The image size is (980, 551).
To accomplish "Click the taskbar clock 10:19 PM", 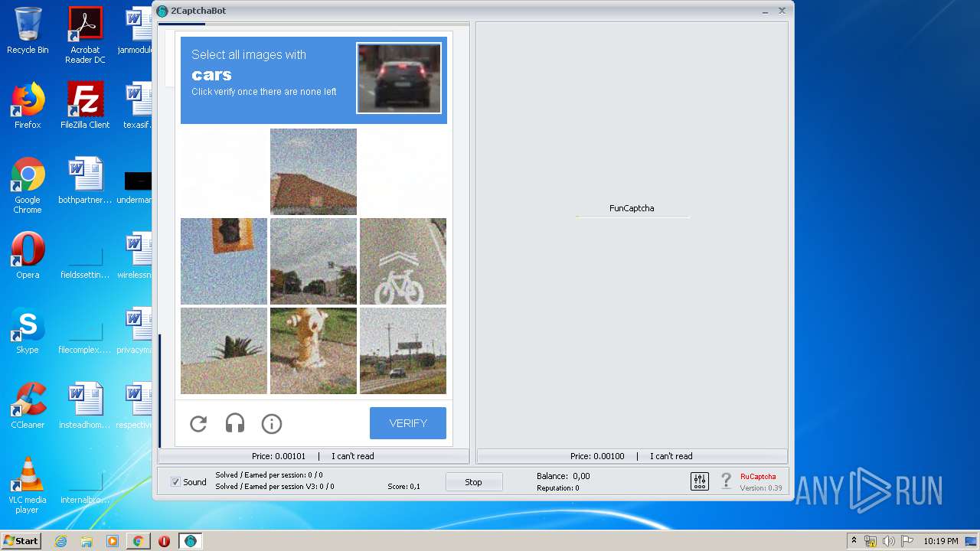I will [x=941, y=541].
